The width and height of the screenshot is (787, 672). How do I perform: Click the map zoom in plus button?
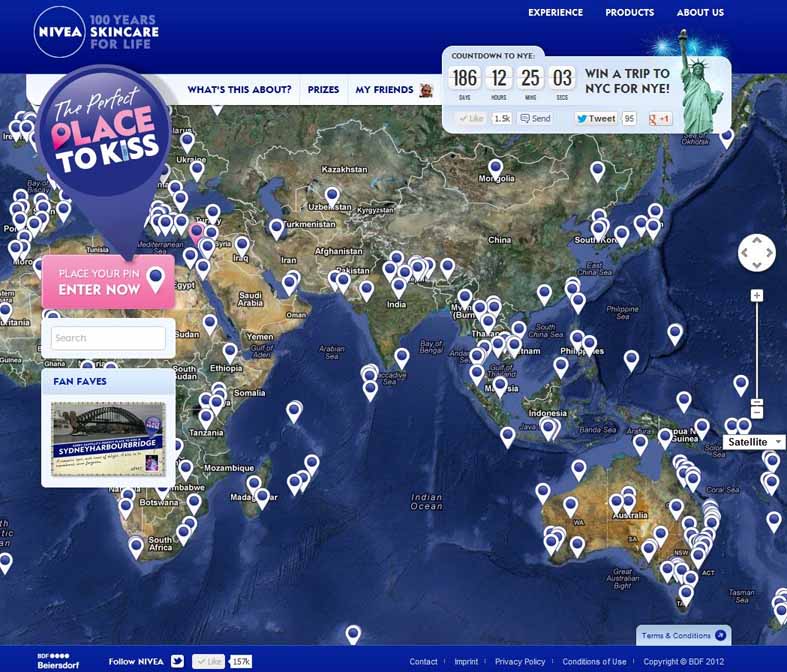(x=756, y=295)
